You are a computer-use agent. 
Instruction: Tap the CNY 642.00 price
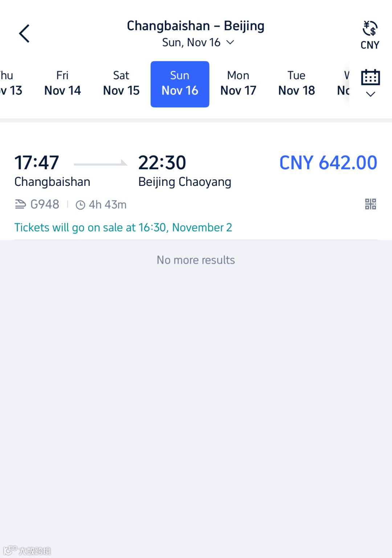tap(328, 163)
